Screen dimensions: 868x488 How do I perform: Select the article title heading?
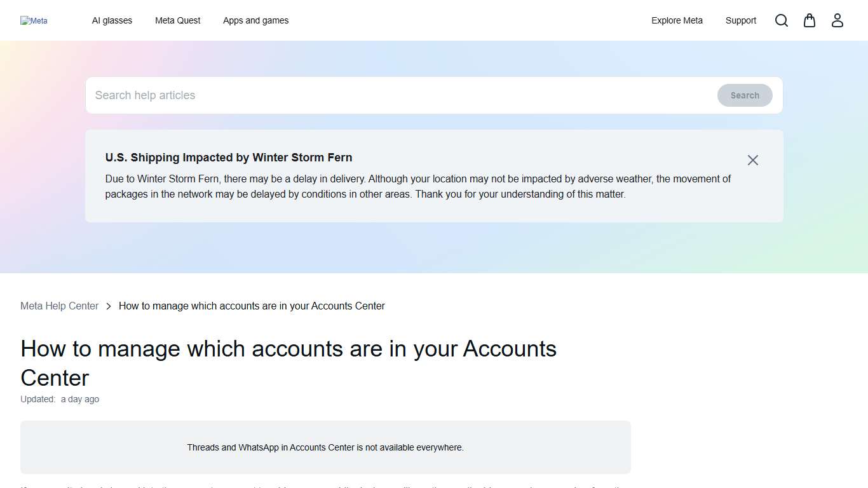[x=288, y=363]
